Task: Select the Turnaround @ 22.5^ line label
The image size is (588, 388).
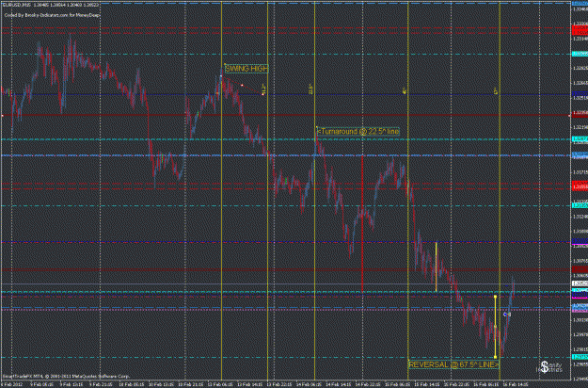Action: [358, 132]
